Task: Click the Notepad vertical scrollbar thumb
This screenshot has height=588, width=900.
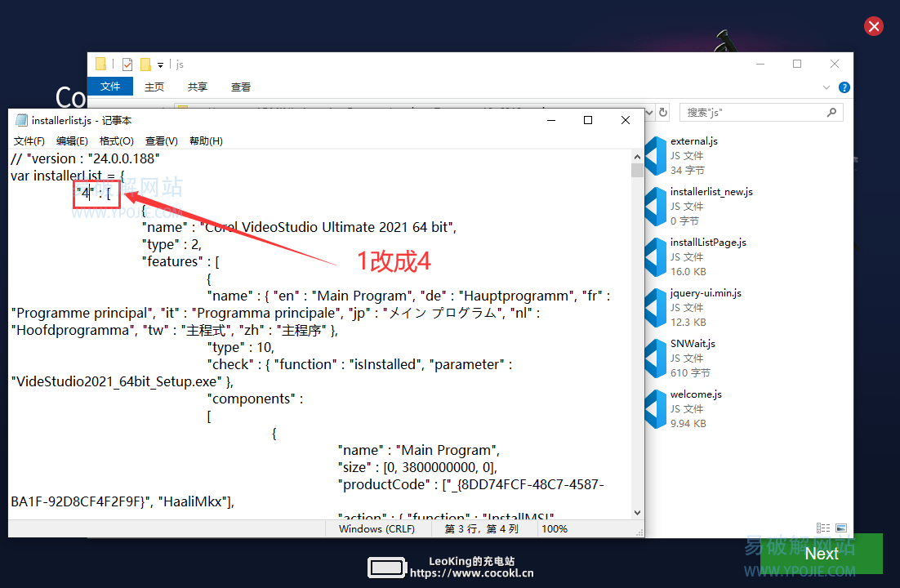Action: [x=637, y=171]
